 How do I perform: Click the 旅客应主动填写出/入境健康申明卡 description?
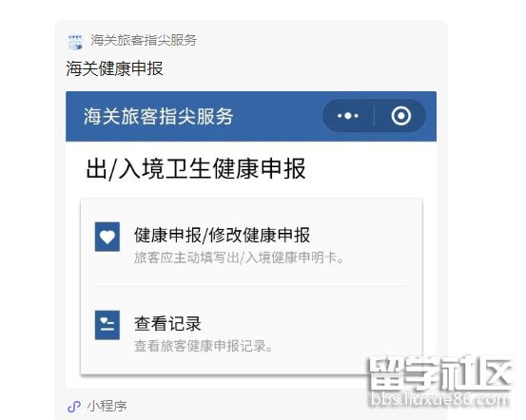(x=239, y=258)
